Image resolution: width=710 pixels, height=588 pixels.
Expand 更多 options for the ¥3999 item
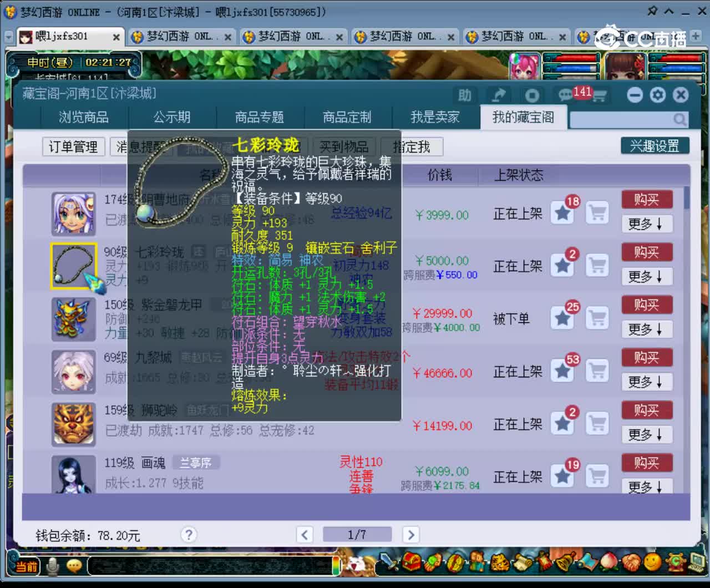tap(646, 224)
